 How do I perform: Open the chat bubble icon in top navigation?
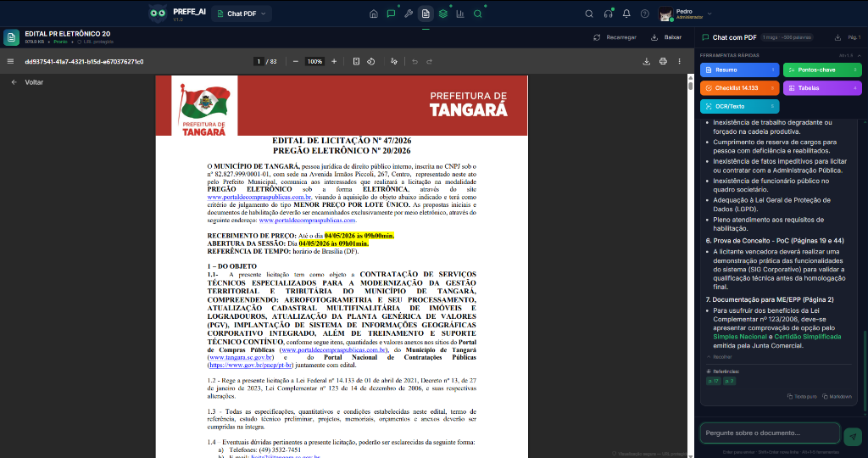[x=391, y=14]
